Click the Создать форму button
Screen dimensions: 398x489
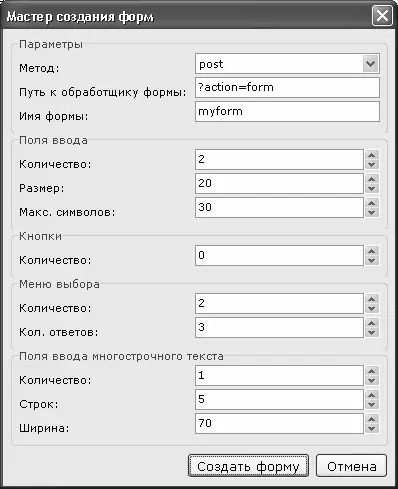(248, 466)
